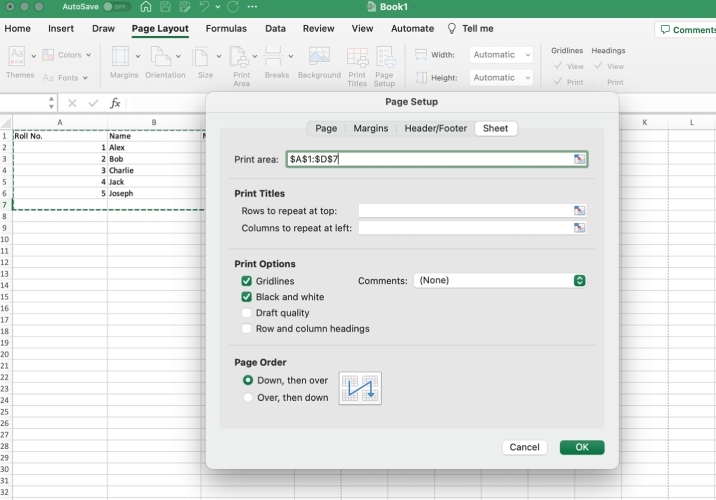Check Row and column headings option
This screenshot has width=716, height=500.
tap(247, 329)
